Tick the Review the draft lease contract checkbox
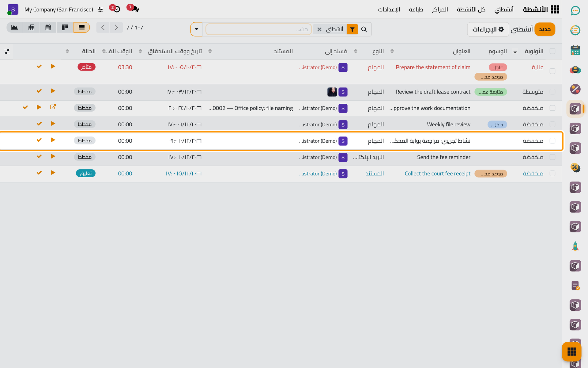The image size is (588, 368). (552, 92)
